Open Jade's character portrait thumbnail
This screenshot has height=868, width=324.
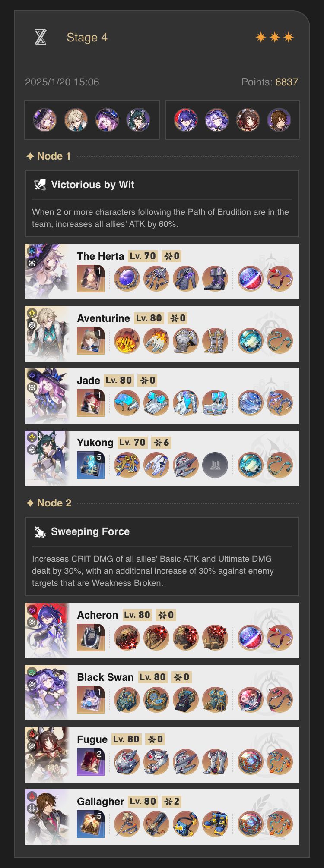coord(47,396)
